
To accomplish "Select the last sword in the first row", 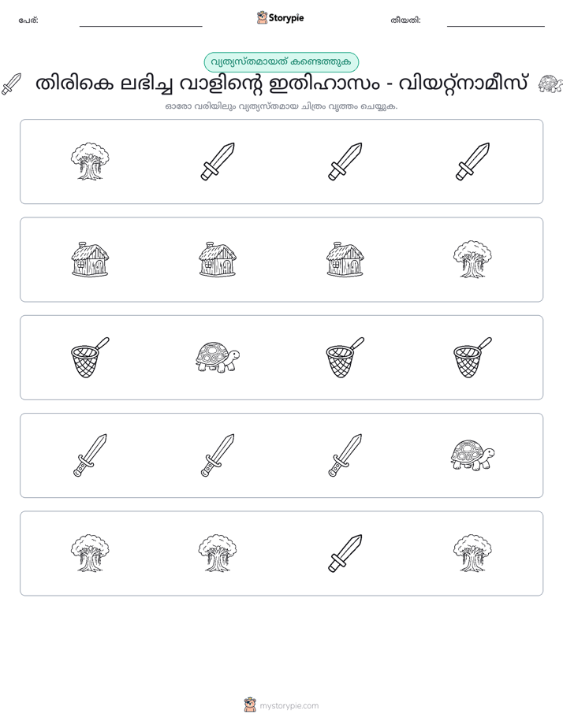I will [x=472, y=162].
